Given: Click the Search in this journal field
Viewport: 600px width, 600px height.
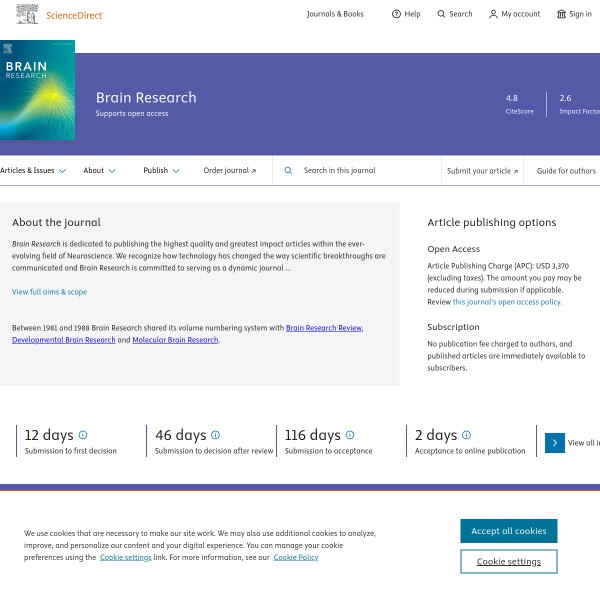Looking at the screenshot, I should pos(365,171).
